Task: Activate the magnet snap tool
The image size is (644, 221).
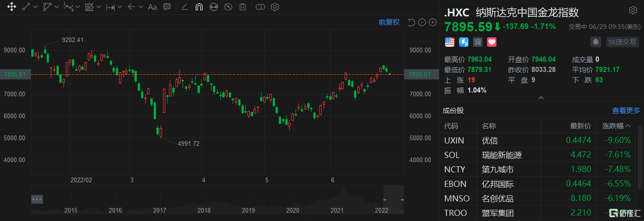Action: click(x=199, y=7)
